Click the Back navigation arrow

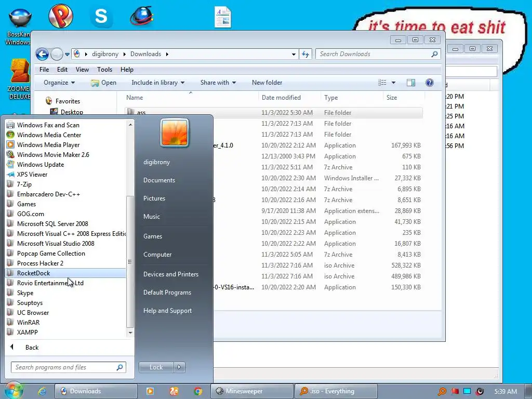(43, 54)
